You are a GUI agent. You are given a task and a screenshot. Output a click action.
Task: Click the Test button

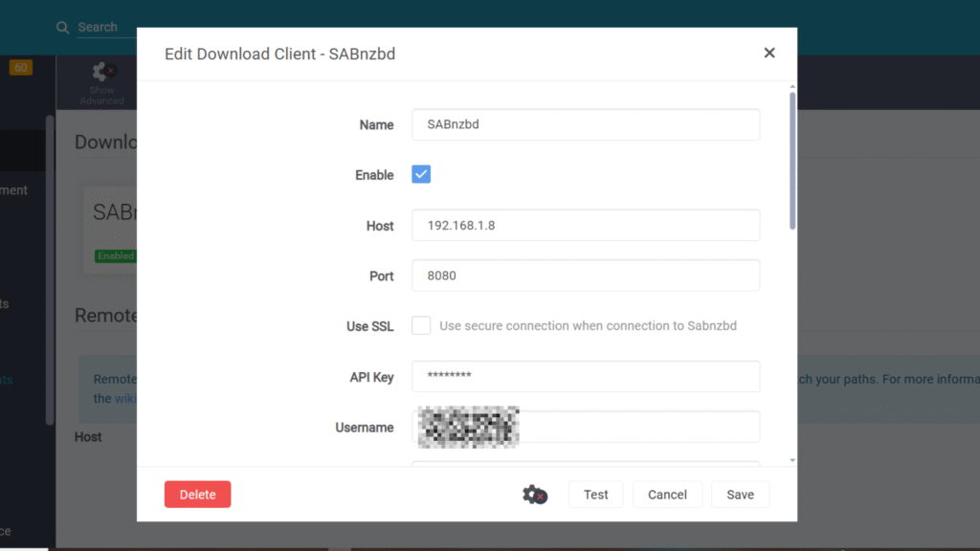pyautogui.click(x=595, y=495)
